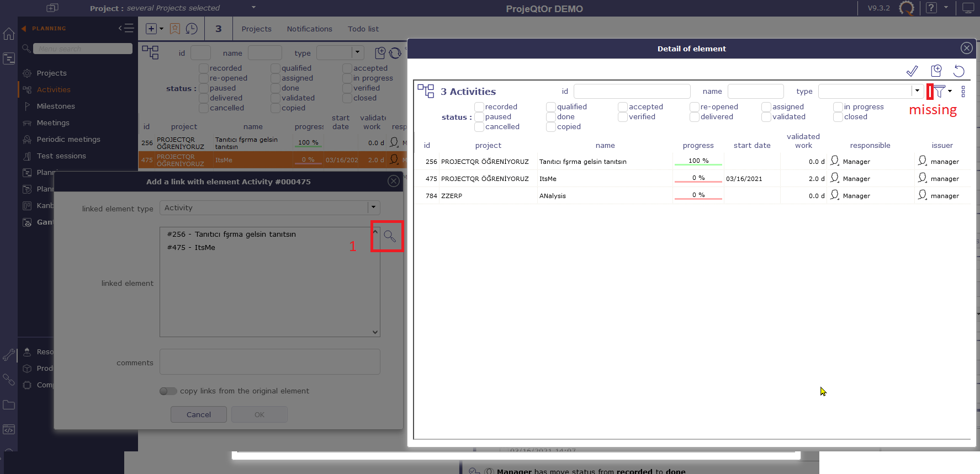Screen dimensions: 980x474
Task: Click the 0 % progress bar of ANalysis
Action: [x=698, y=195]
